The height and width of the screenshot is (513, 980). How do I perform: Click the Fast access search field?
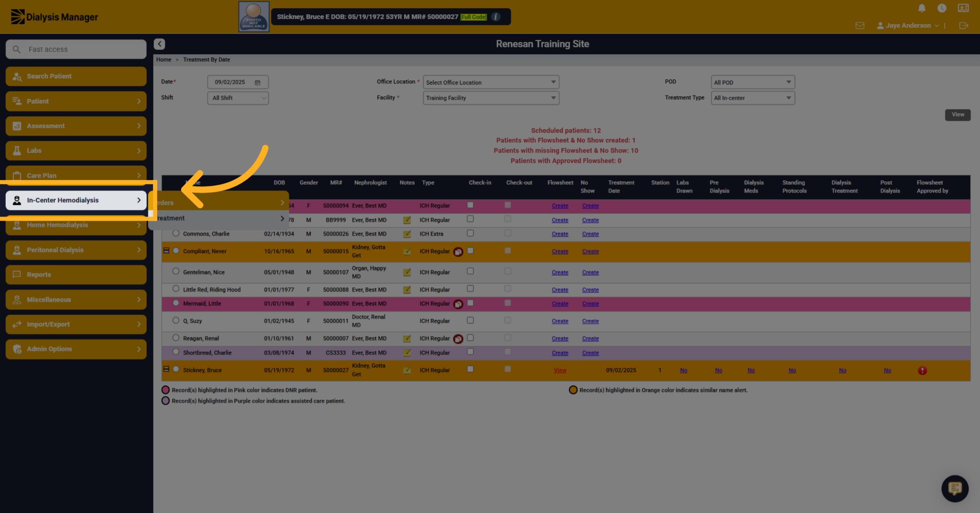pos(76,49)
